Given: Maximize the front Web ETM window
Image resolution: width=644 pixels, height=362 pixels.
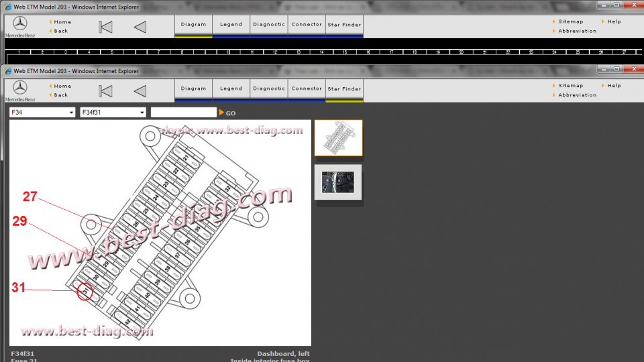Looking at the screenshot, I should click(616, 69).
